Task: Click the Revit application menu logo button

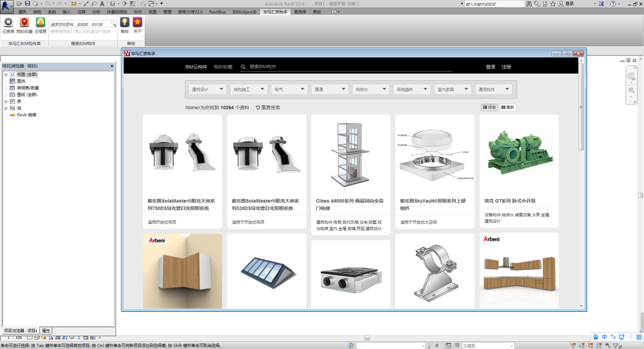Action: (7, 6)
